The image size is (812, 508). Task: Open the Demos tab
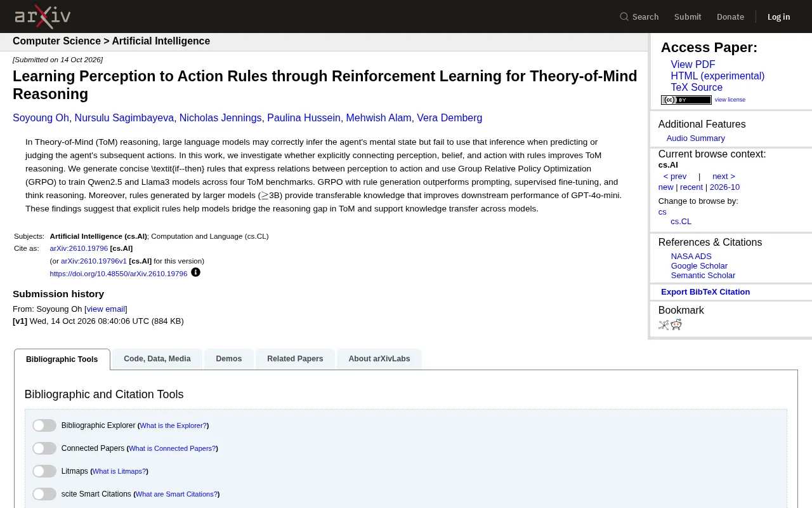(229, 359)
